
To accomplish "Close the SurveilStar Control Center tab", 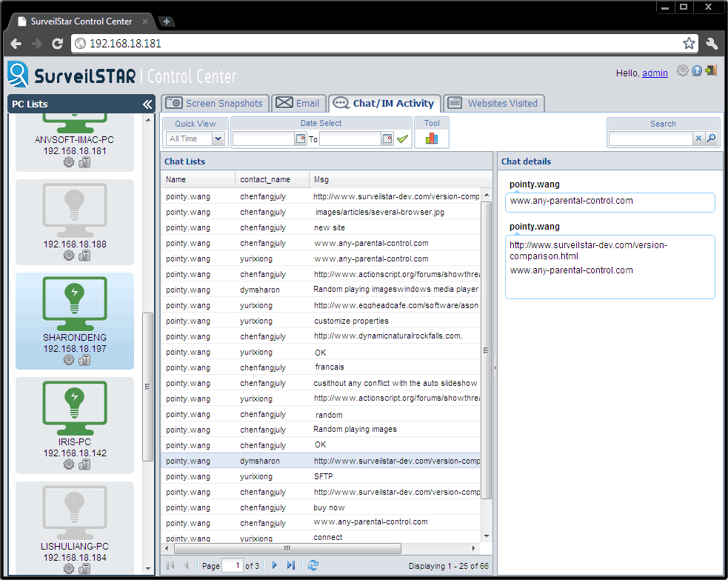I will (145, 21).
